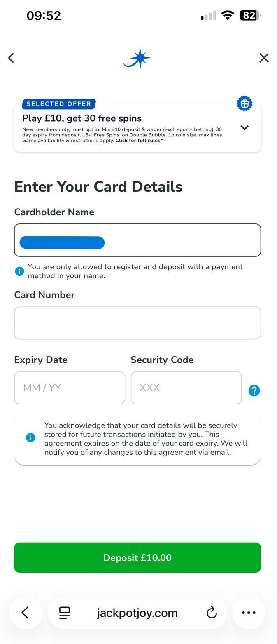Focus the Cardholder Name field
The height and width of the screenshot is (644, 277).
click(137, 240)
